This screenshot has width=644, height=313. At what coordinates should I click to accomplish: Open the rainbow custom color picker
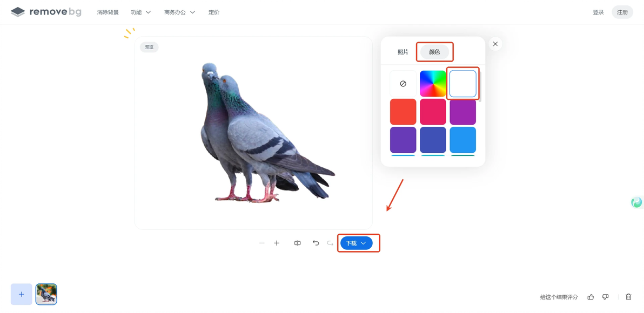[x=433, y=84]
